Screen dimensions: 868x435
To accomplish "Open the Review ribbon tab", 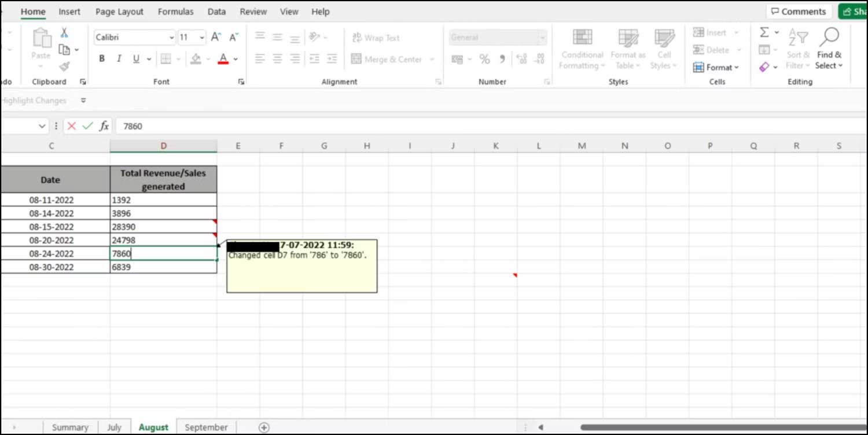I will pos(253,11).
